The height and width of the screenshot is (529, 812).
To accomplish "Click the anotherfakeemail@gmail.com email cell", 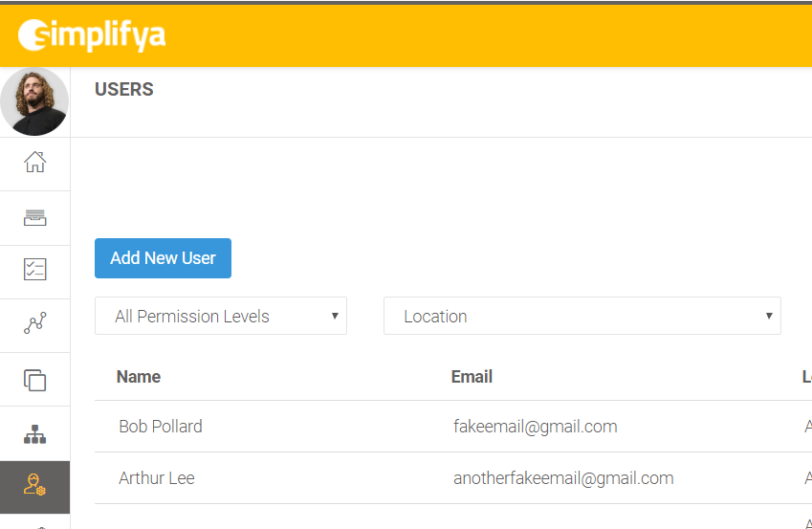I will (x=563, y=477).
